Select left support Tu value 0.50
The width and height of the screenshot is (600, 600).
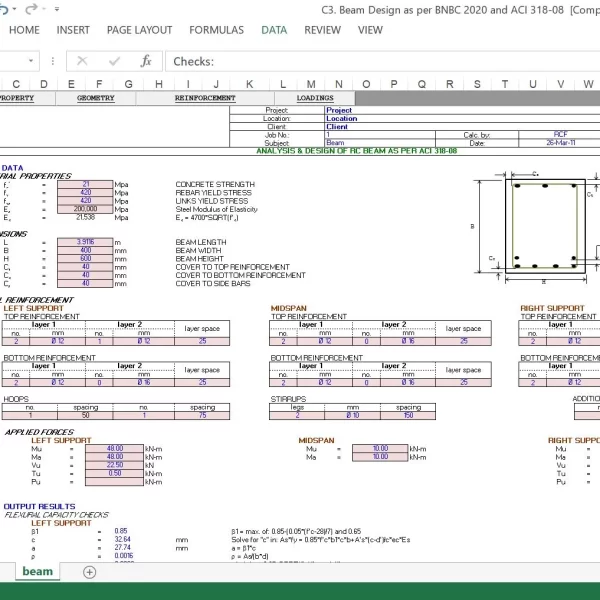coord(114,473)
